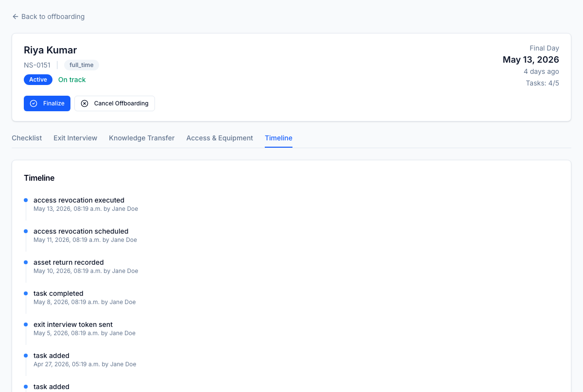Click the May 8, 2026 timestamp line

pyautogui.click(x=85, y=302)
